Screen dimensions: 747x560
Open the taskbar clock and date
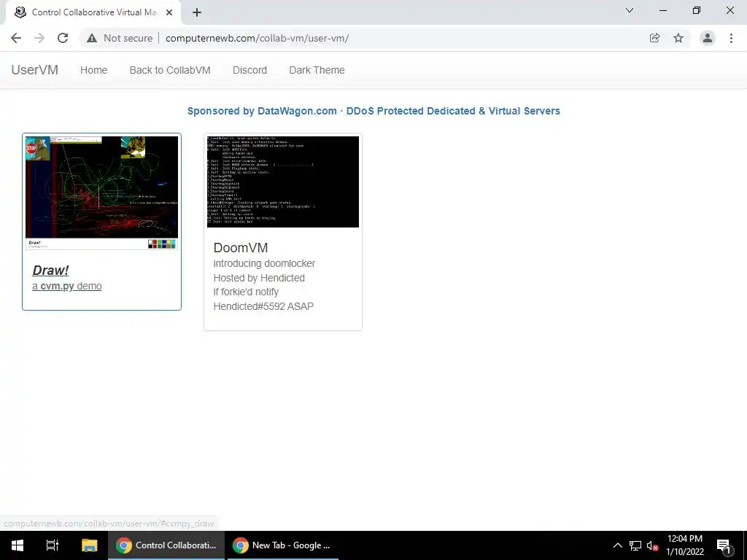click(684, 545)
